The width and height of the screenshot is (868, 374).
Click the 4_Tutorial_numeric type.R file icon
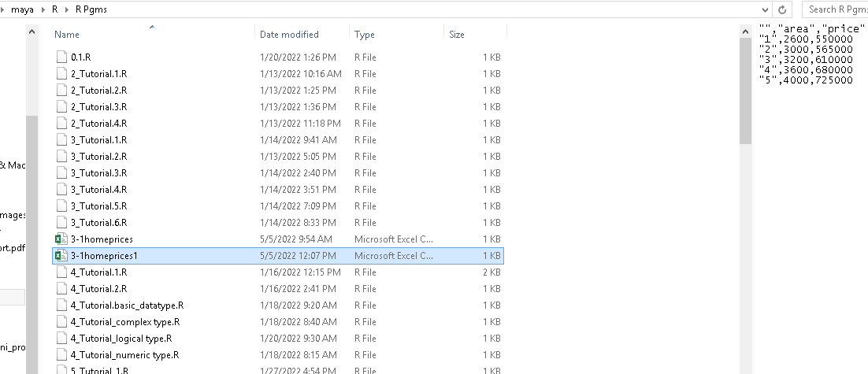tap(61, 354)
